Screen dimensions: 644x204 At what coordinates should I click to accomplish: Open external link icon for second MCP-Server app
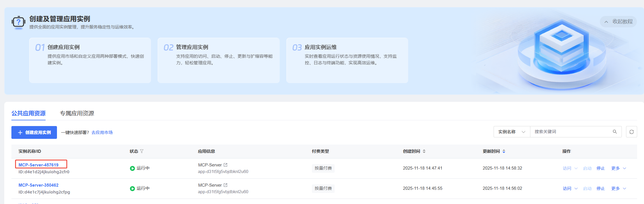(226, 185)
